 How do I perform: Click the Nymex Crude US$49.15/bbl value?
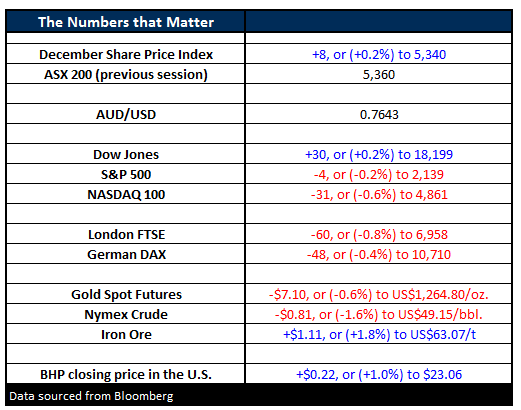pos(379,314)
